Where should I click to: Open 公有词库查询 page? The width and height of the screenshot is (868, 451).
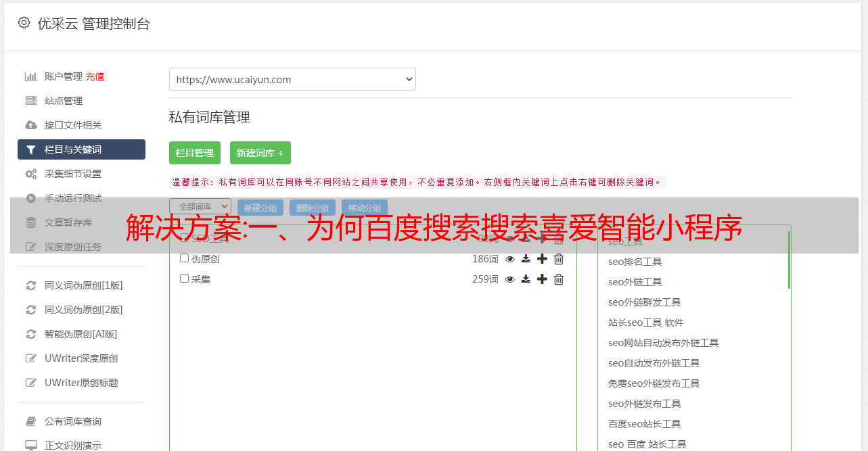pos(73,421)
